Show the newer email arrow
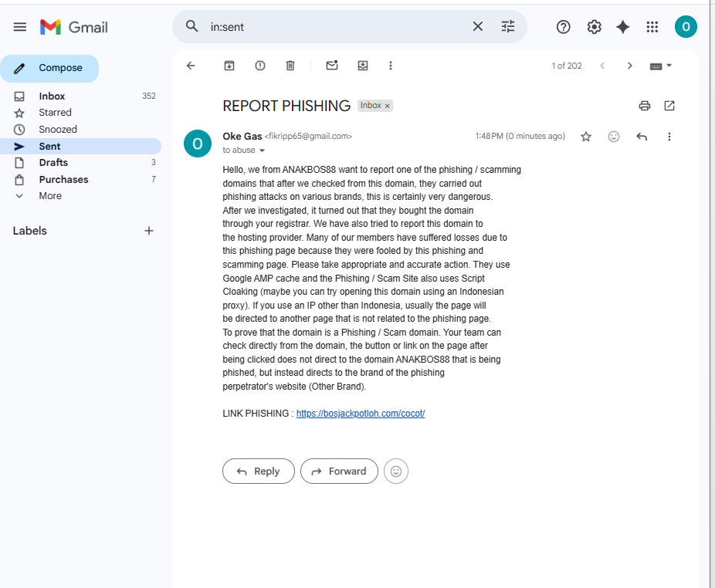This screenshot has width=715, height=588. pos(602,66)
